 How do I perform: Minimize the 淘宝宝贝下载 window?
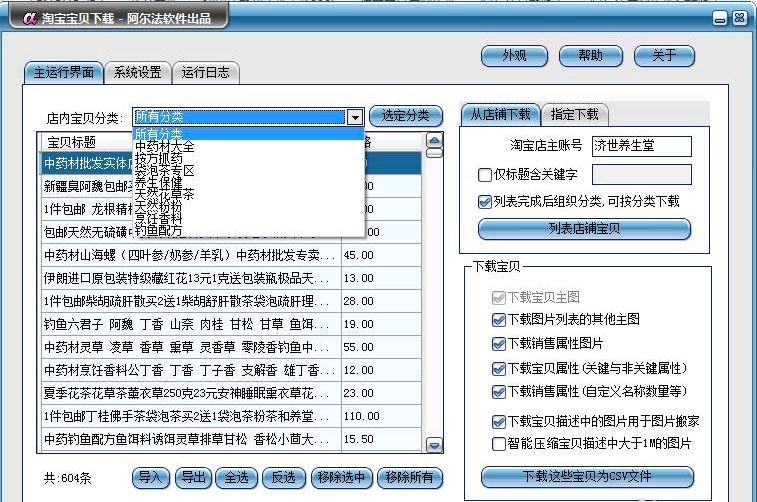pyautogui.click(x=720, y=19)
